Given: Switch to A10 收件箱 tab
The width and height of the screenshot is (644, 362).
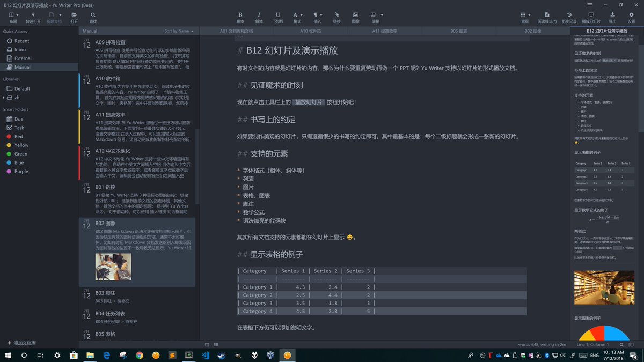Looking at the screenshot, I should [311, 31].
